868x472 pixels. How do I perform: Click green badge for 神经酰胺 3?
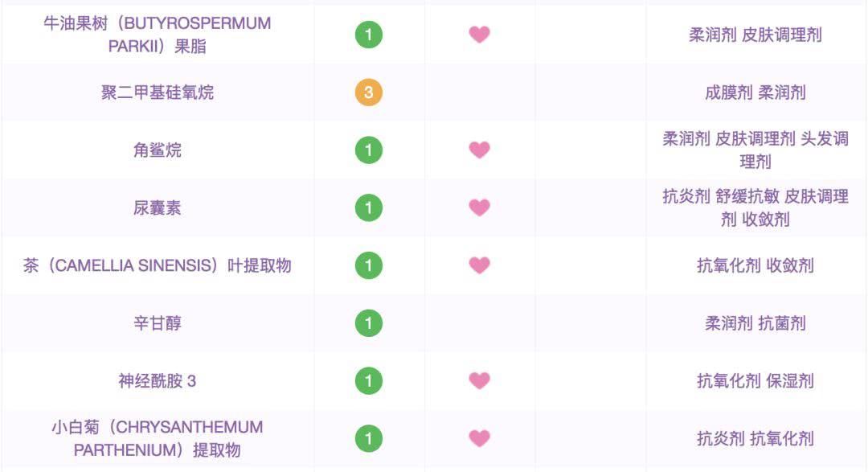coord(369,381)
